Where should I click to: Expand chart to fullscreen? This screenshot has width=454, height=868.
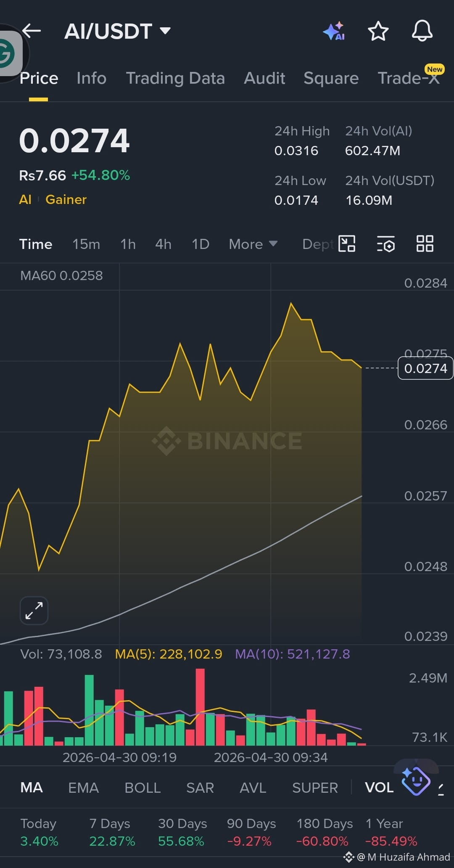coord(34,611)
